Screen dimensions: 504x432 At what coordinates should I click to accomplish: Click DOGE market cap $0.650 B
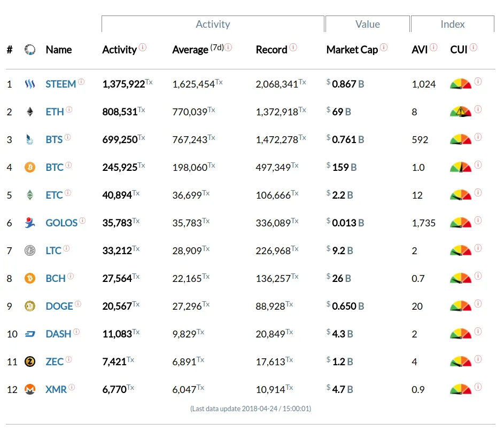pyautogui.click(x=345, y=306)
